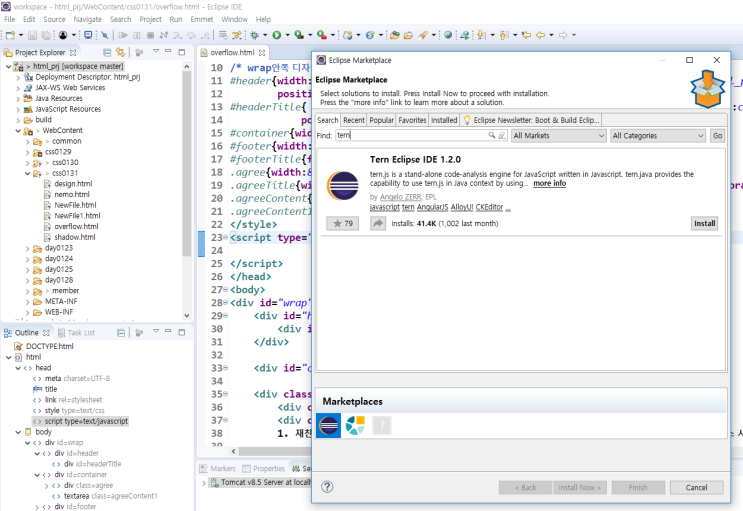Collapse the body node in Outline
Screen dimensions: 743x511
pos(18,432)
